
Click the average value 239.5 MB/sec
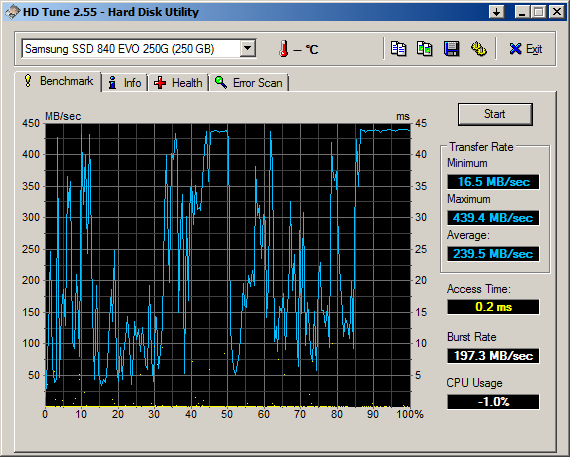click(493, 253)
